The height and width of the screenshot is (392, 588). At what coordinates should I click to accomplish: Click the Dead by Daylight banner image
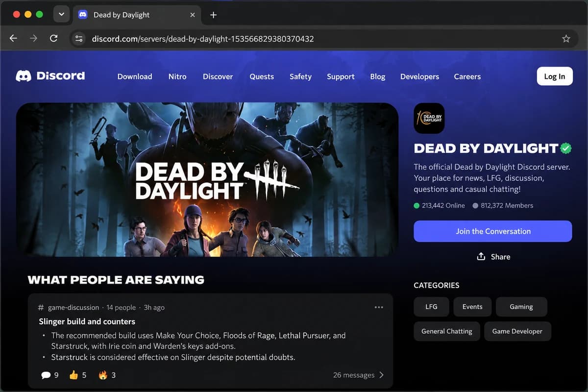click(207, 180)
